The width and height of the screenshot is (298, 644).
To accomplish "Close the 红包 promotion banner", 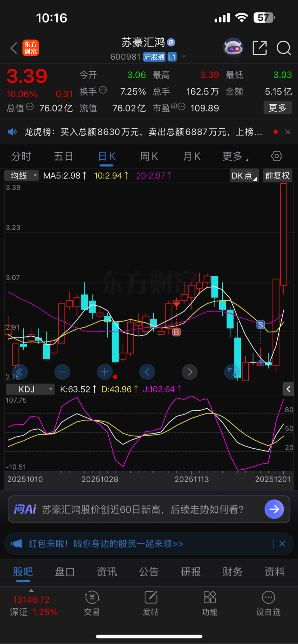I will click(x=282, y=544).
